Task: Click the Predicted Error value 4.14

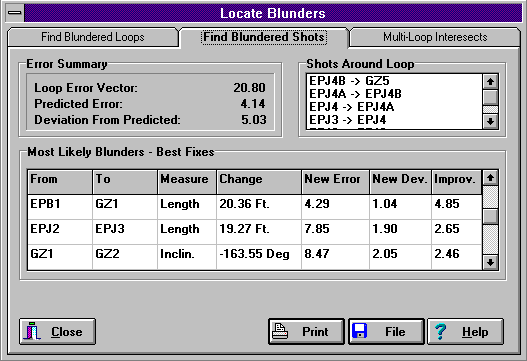Action: 253,104
